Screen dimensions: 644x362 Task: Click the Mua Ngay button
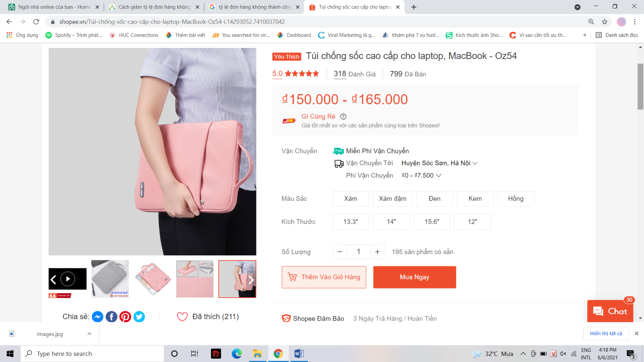coord(415,277)
